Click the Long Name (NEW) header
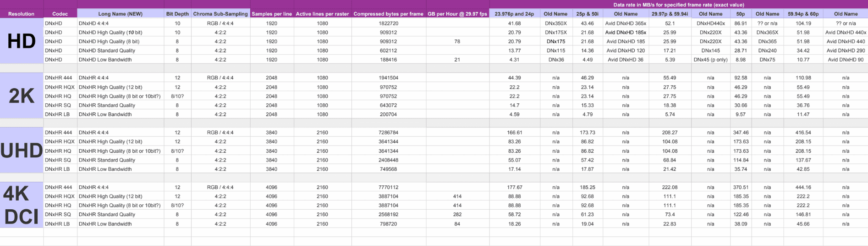This screenshot has height=246, width=868. tap(121, 14)
